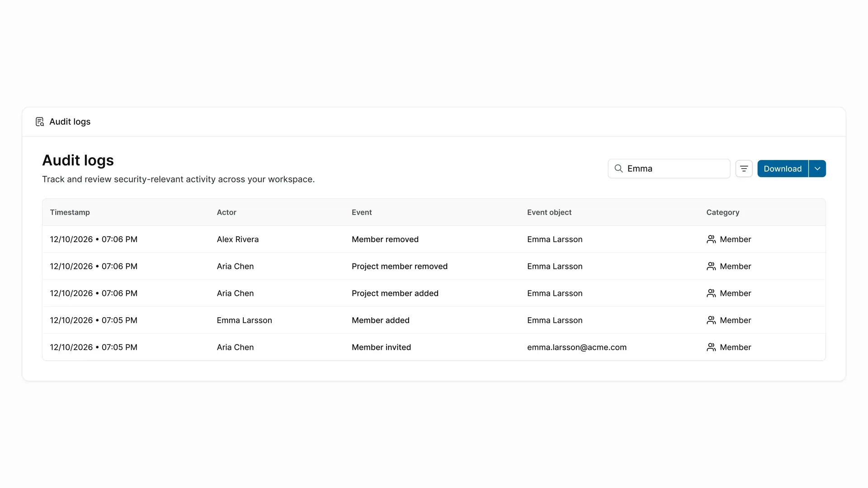Click Emma Larsson in the Actor column

(245, 320)
